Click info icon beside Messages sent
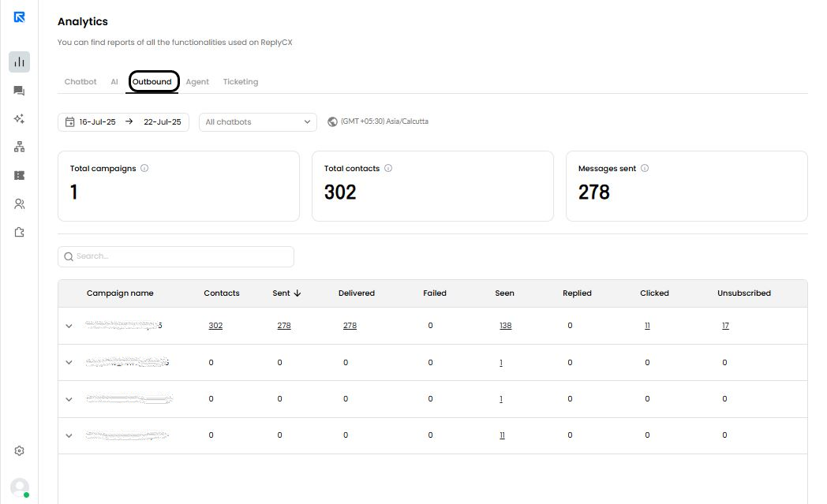 (x=645, y=168)
